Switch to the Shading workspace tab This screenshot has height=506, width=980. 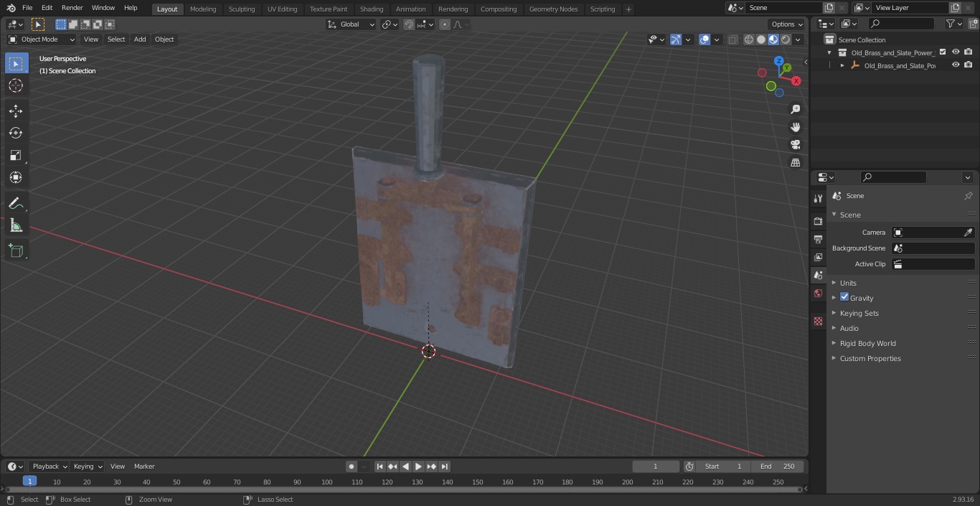coord(372,9)
